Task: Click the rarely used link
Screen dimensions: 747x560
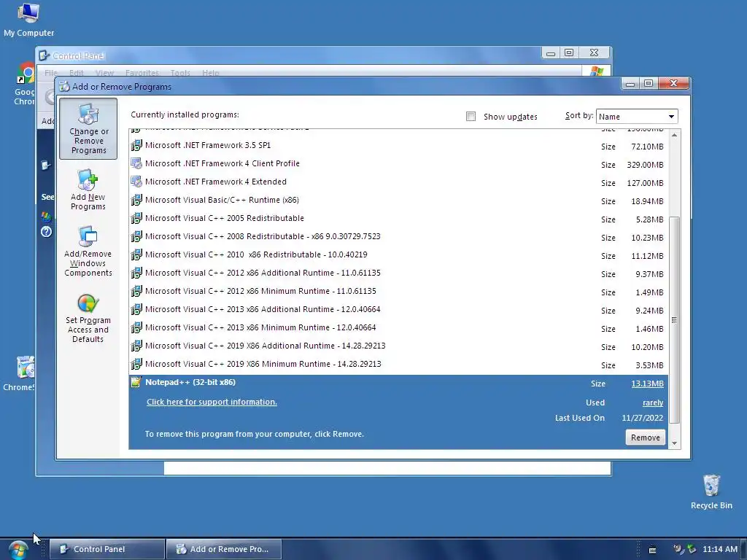Action: (653, 402)
